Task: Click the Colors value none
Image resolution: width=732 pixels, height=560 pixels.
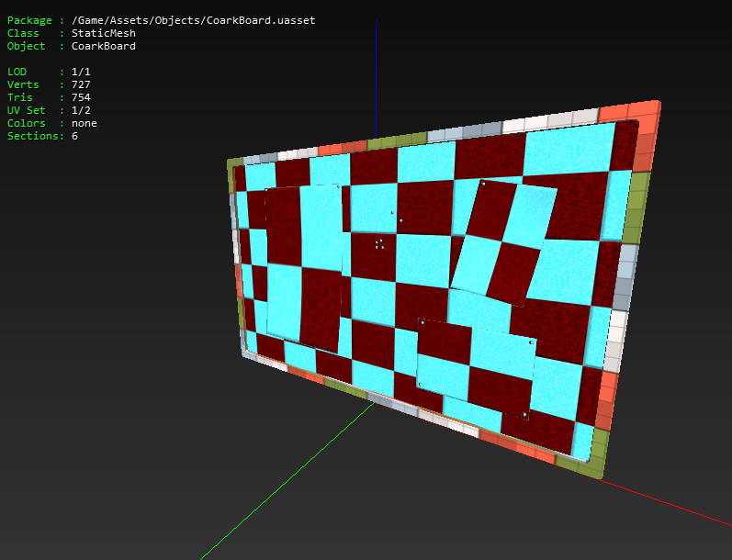Action: (x=84, y=123)
